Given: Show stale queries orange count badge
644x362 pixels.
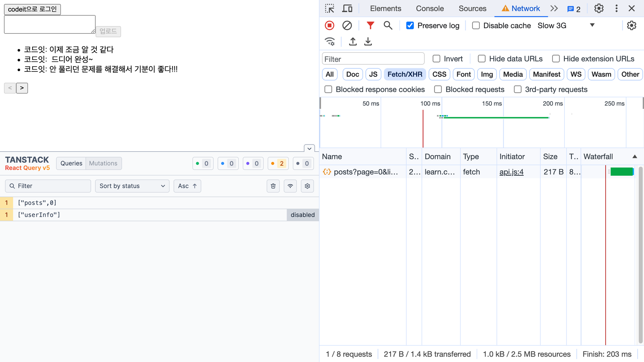Looking at the screenshot, I should click(278, 163).
